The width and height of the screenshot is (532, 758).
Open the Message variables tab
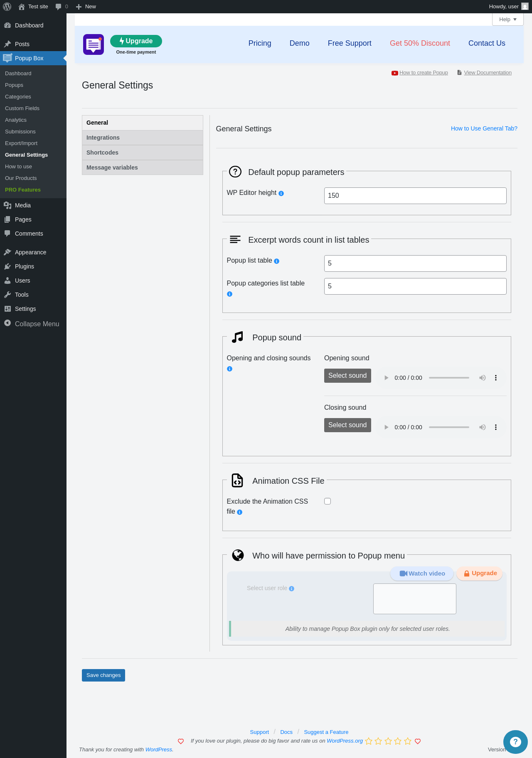(142, 167)
